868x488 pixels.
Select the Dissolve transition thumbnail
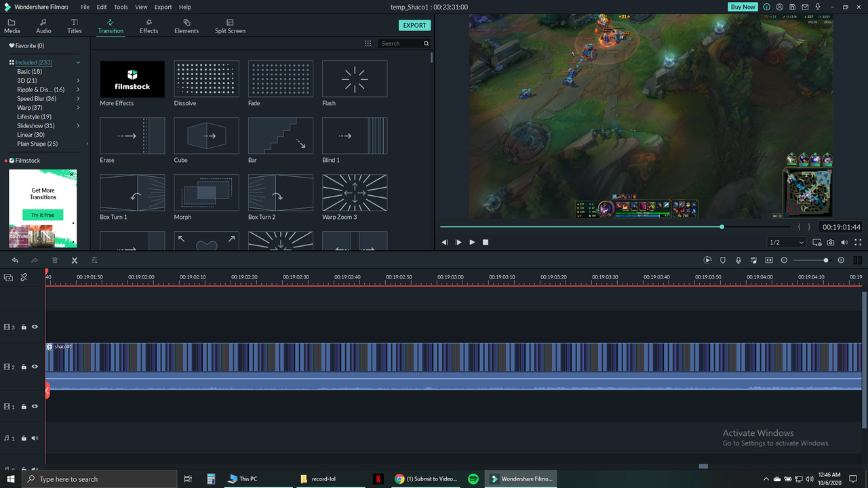point(206,79)
